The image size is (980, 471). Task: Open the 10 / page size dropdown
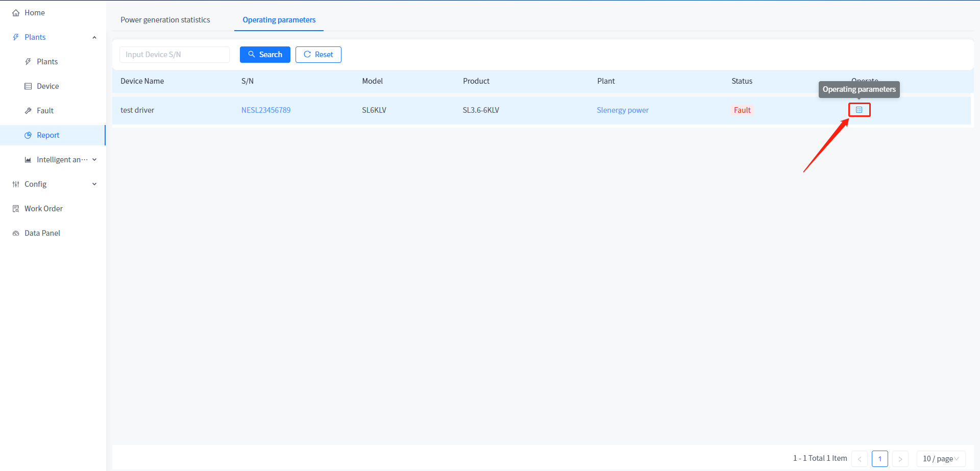(940, 458)
